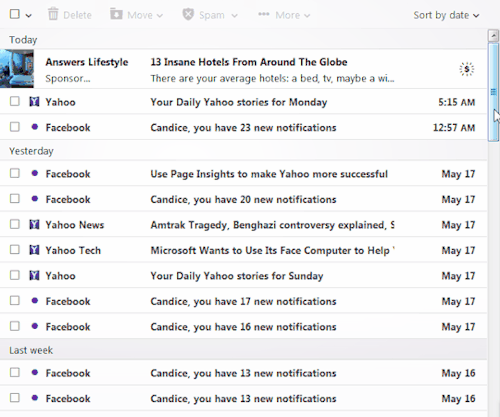This screenshot has height=417, width=500.
Task: Select checkbox for Yahoo Sunday stories email
Action: click(15, 275)
